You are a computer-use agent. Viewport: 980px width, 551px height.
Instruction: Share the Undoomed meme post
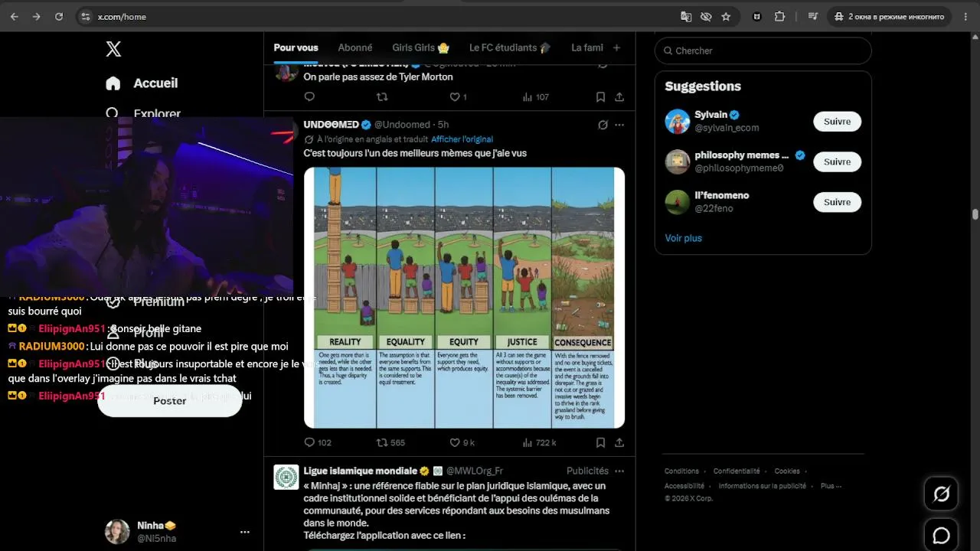pos(619,442)
